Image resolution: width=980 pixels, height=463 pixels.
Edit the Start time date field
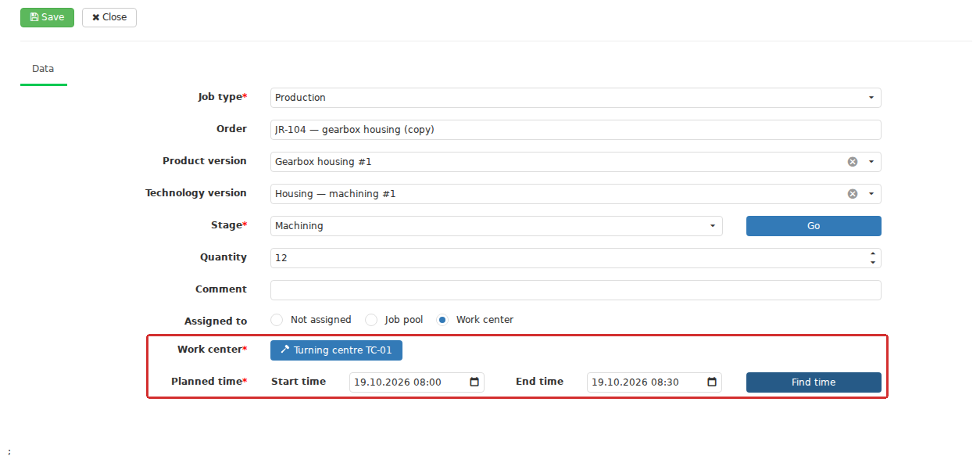[x=417, y=382]
